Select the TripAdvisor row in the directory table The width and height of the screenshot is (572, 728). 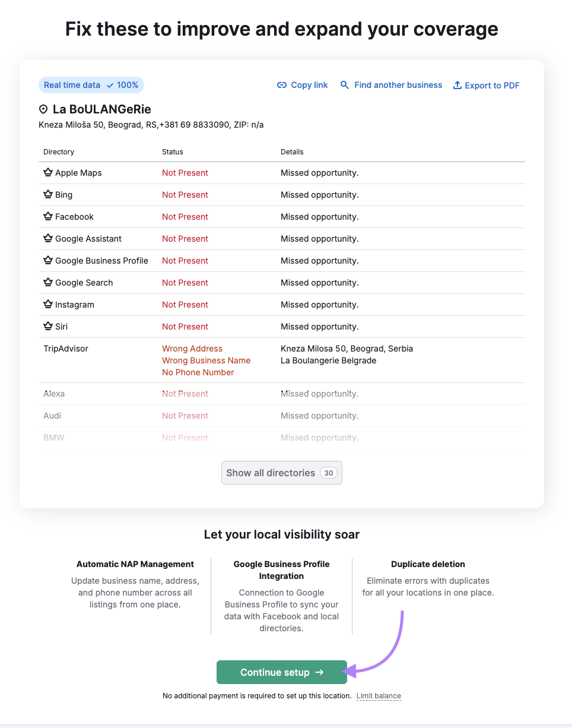[65, 349]
